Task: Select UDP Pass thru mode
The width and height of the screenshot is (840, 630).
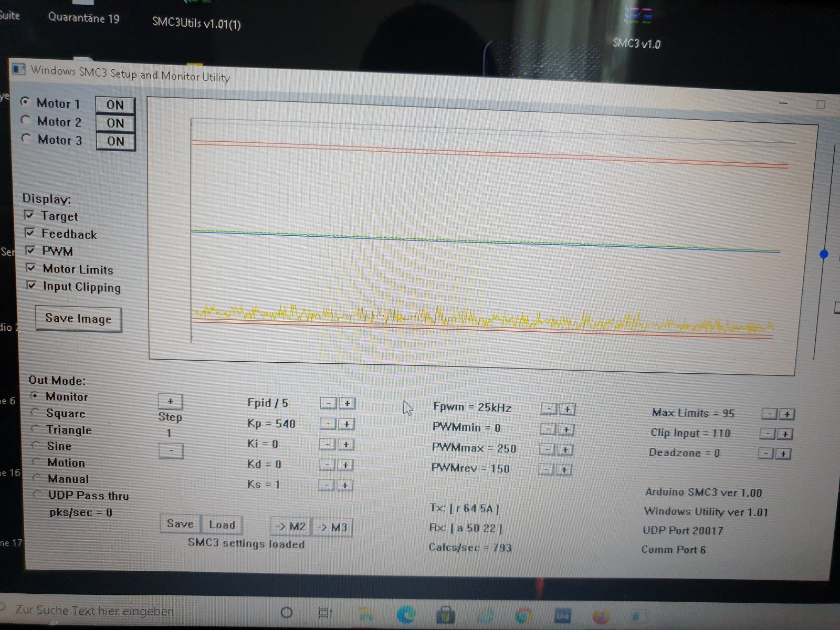Action: (x=38, y=494)
